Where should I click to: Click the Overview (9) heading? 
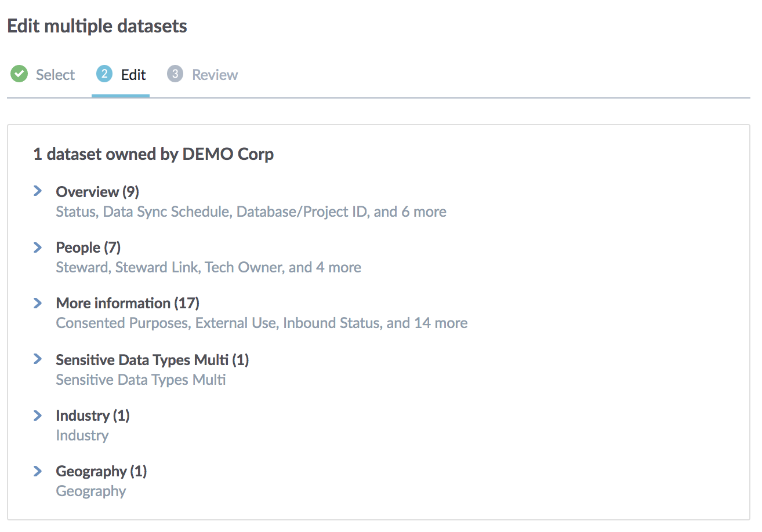[97, 191]
